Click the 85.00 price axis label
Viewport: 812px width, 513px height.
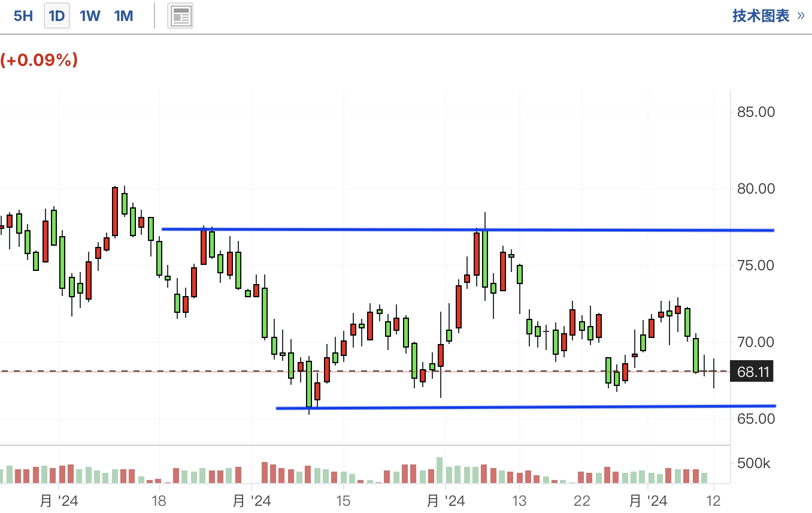[756, 112]
